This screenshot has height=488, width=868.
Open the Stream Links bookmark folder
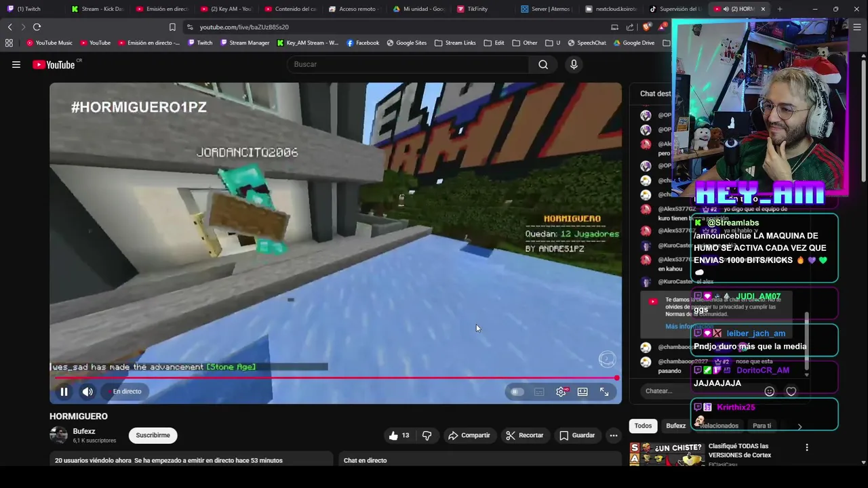455,43
